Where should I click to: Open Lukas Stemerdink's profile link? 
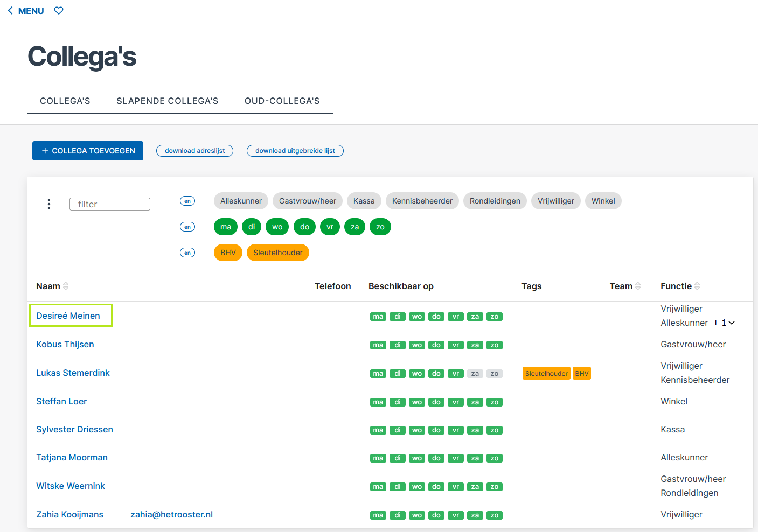click(73, 373)
